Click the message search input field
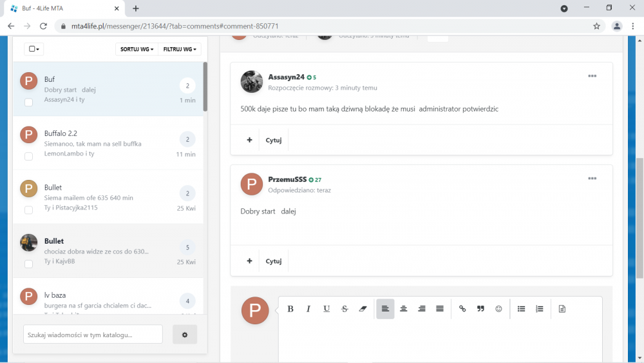 click(93, 335)
